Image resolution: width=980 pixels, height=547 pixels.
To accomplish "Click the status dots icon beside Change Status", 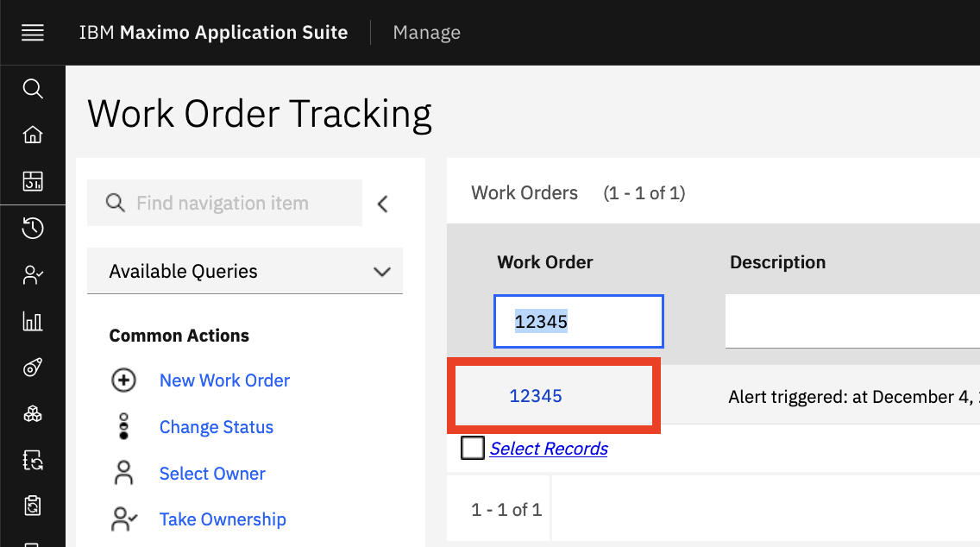I will coord(123,426).
